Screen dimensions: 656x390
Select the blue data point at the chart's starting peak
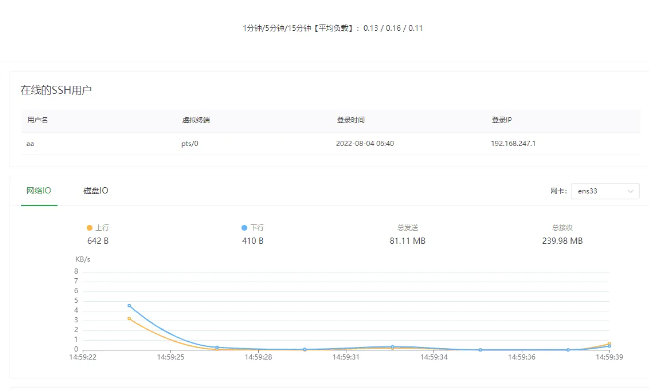pyautogui.click(x=129, y=305)
